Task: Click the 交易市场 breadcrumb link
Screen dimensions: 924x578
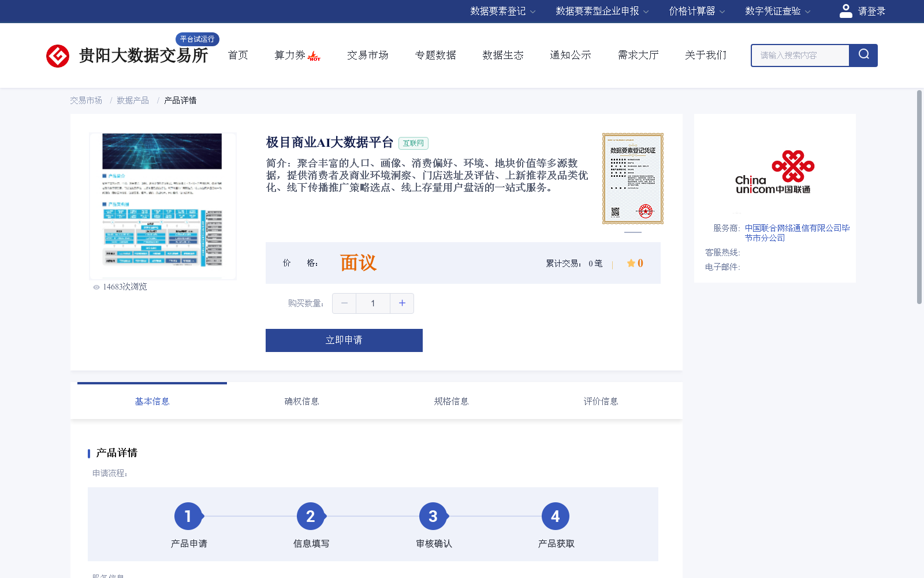Action: pyautogui.click(x=86, y=101)
